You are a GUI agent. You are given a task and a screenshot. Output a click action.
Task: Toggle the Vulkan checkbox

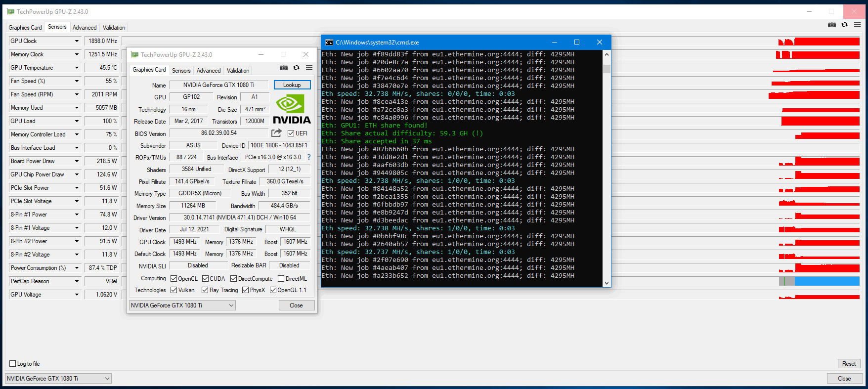174,290
